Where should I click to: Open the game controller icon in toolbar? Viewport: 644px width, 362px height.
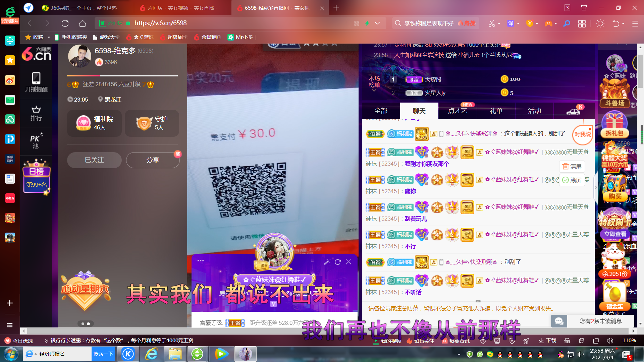(x=548, y=23)
